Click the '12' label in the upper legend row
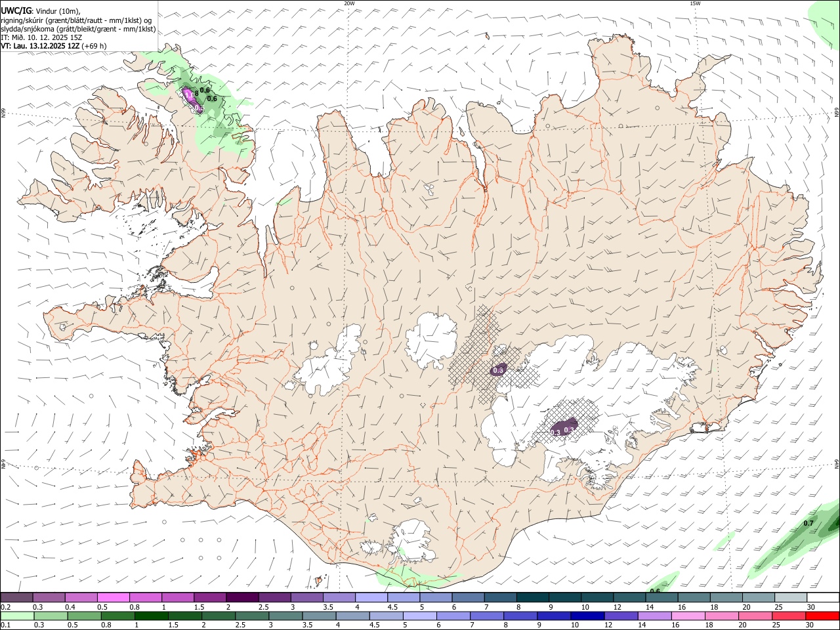 coord(618,607)
